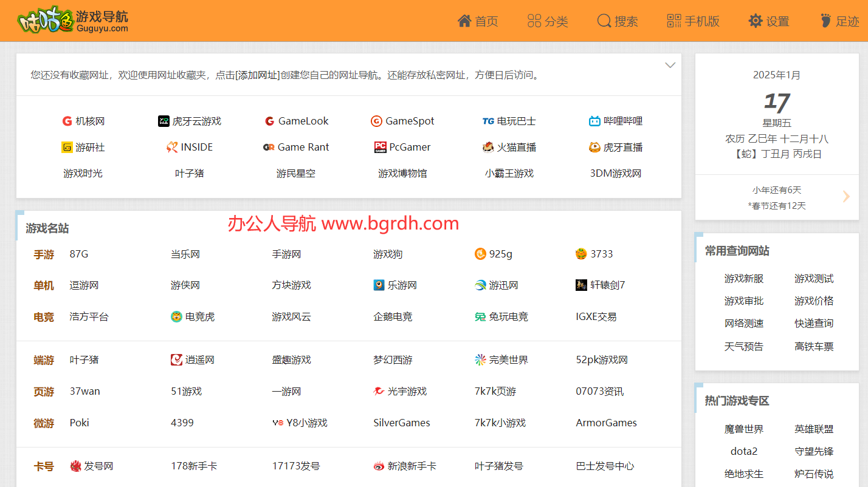This screenshot has width=868, height=487.
Task: Open the 设置 nav item
Action: (769, 21)
